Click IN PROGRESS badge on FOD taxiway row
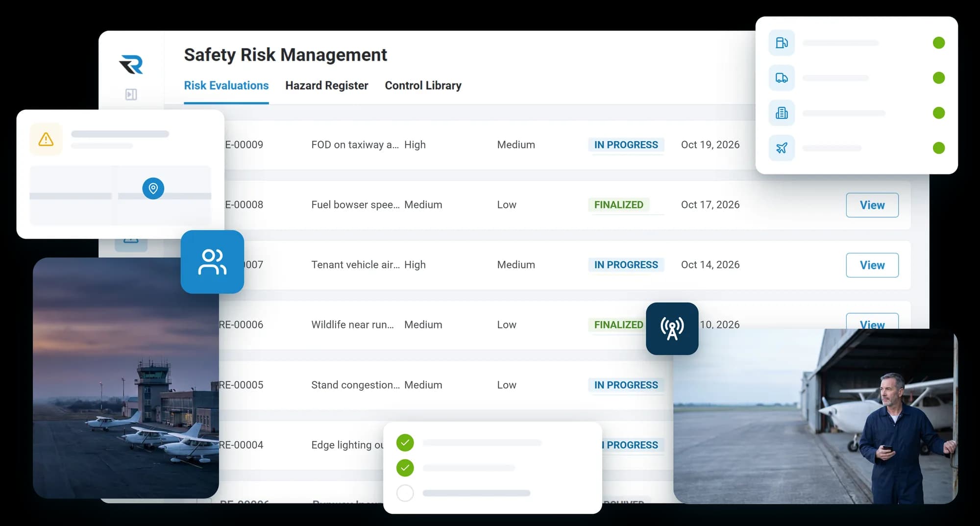 tap(626, 145)
